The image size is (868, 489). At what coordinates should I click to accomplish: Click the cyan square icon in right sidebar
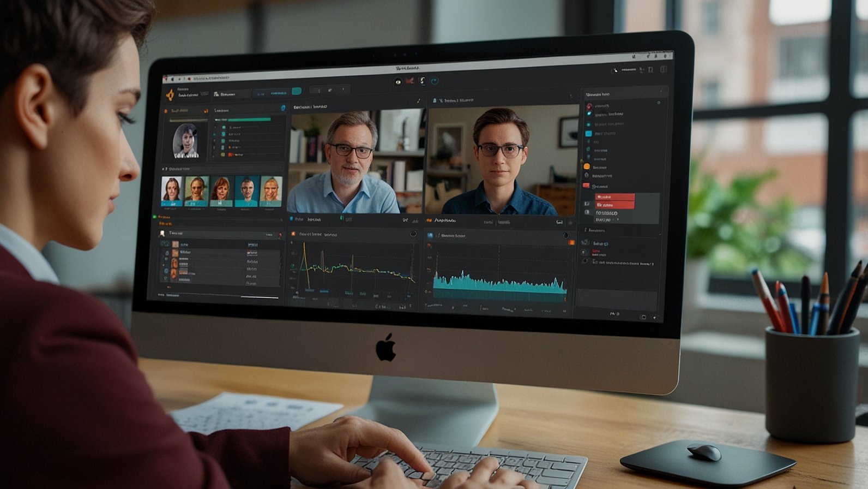click(x=588, y=133)
